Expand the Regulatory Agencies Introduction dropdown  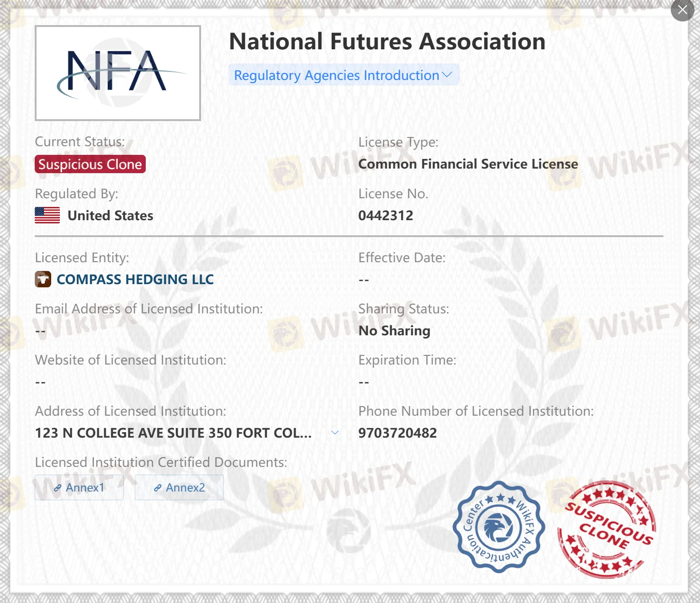[x=344, y=75]
